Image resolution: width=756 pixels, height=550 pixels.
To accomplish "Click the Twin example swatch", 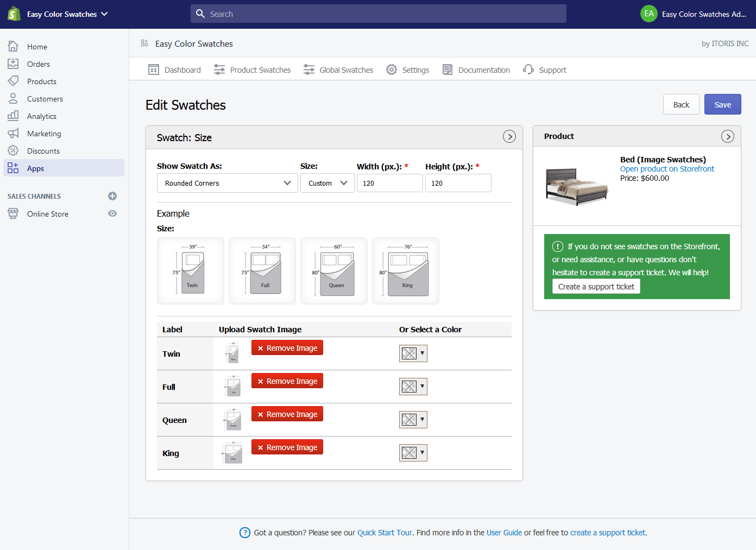I will coord(191,271).
